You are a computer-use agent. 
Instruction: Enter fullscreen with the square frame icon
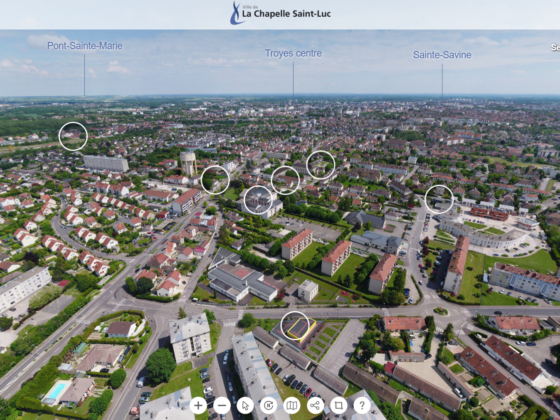click(339, 405)
